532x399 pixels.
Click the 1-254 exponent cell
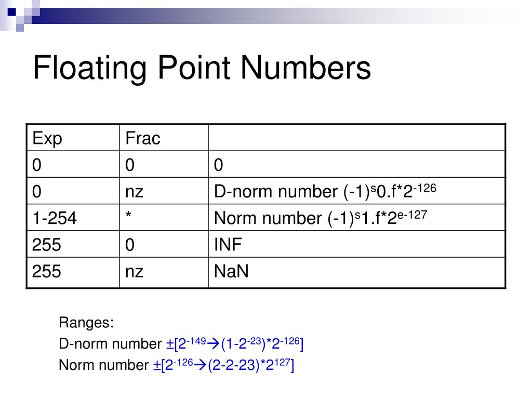[73, 218]
